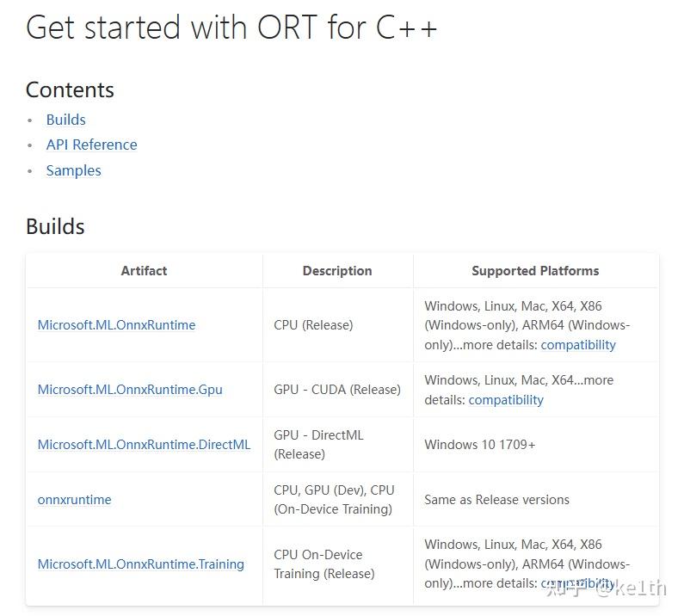Click the Supported Platforms column header

point(535,271)
